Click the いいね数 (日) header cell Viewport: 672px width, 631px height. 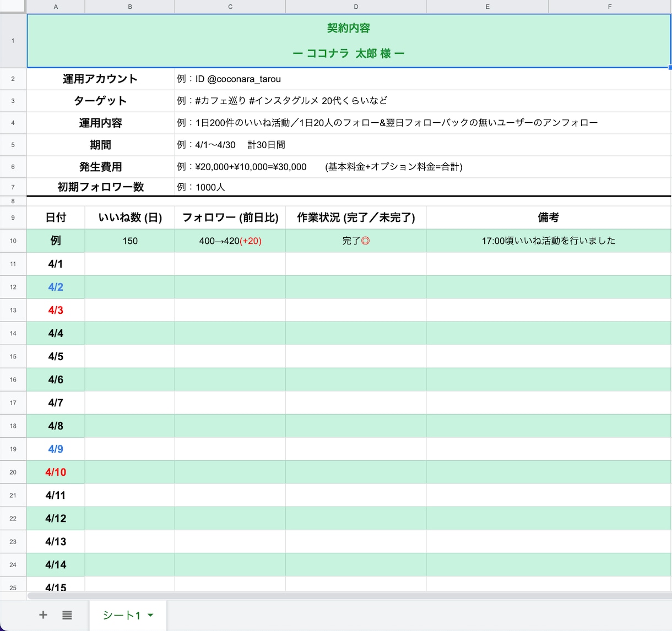coord(130,217)
